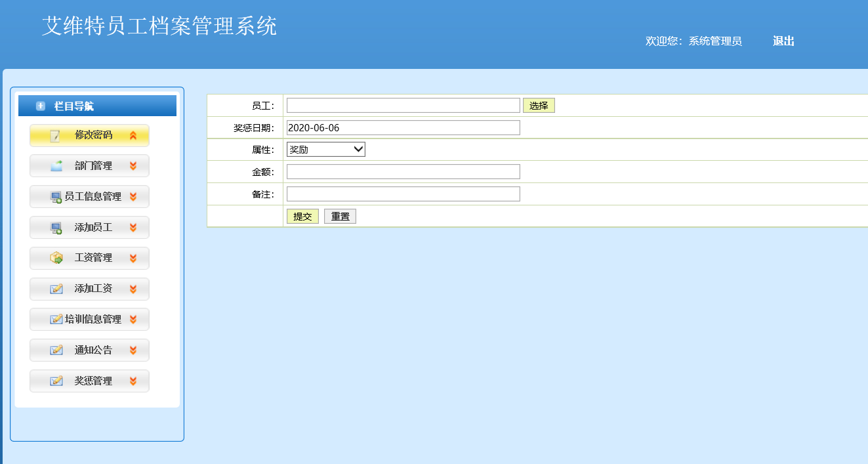Image resolution: width=868 pixels, height=464 pixels.
Task: Click the 奖惩日期 date field
Action: (x=403, y=128)
